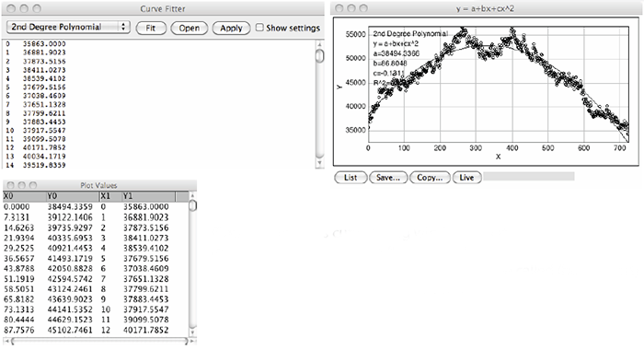Click the grey status bar beside Live
The height and width of the screenshot is (350, 644).
[x=529, y=177]
